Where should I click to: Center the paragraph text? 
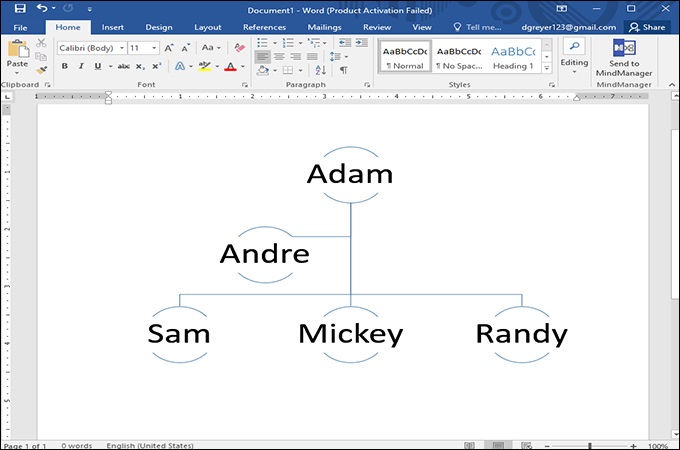click(279, 57)
